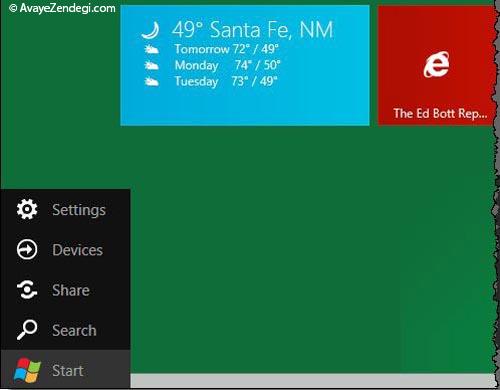Open The Ed Bott Rep... tile label
Screen dimensions: 500x390
pos(440,114)
